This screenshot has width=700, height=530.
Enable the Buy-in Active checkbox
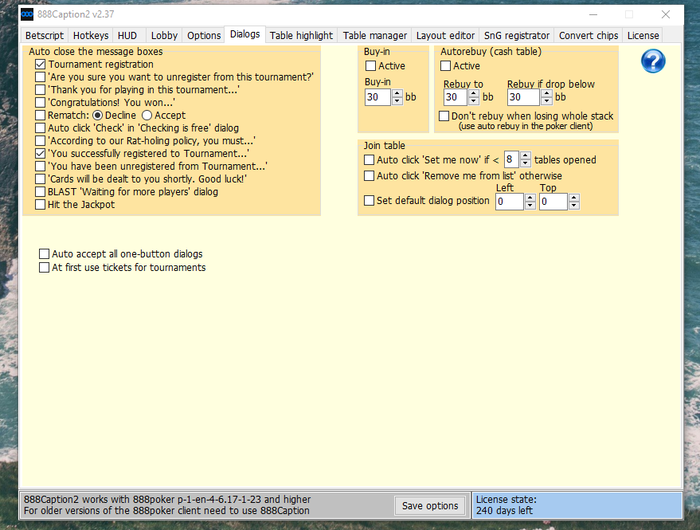370,66
